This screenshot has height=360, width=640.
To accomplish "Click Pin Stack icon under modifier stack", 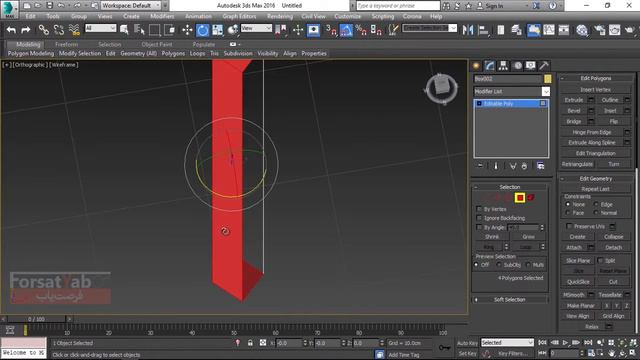I will pyautogui.click(x=480, y=166).
